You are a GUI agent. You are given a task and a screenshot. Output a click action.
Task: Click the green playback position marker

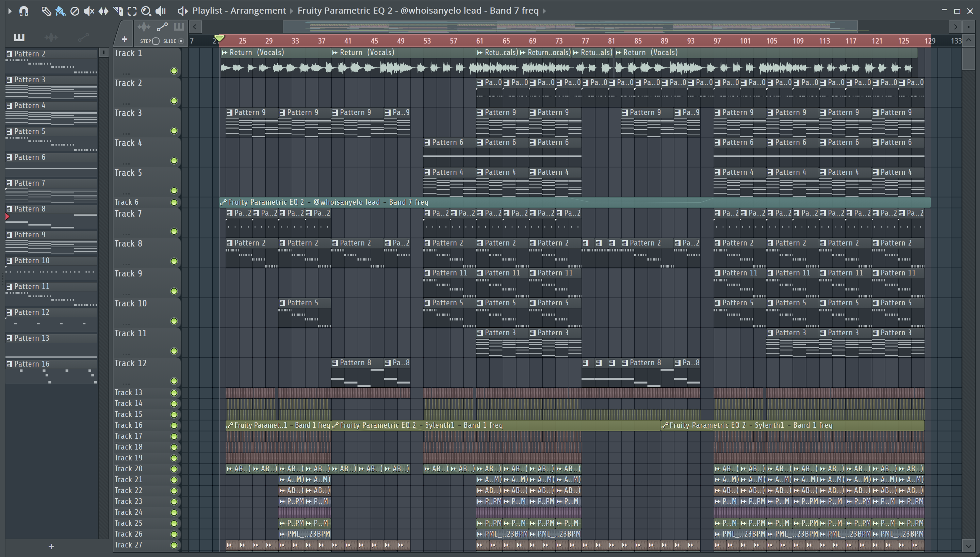219,38
